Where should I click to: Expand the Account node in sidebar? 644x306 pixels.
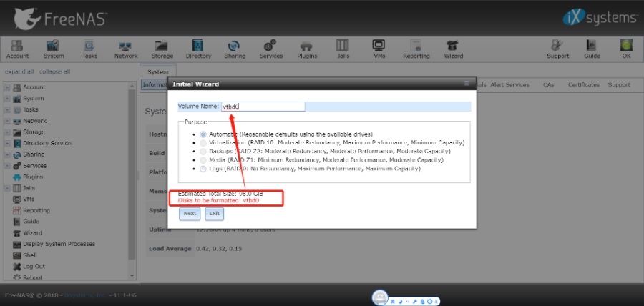7,87
